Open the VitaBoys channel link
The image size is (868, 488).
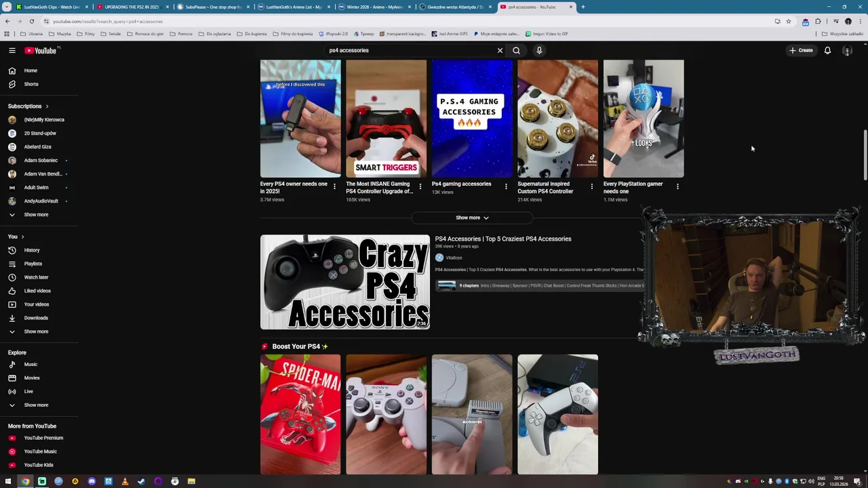(x=454, y=258)
